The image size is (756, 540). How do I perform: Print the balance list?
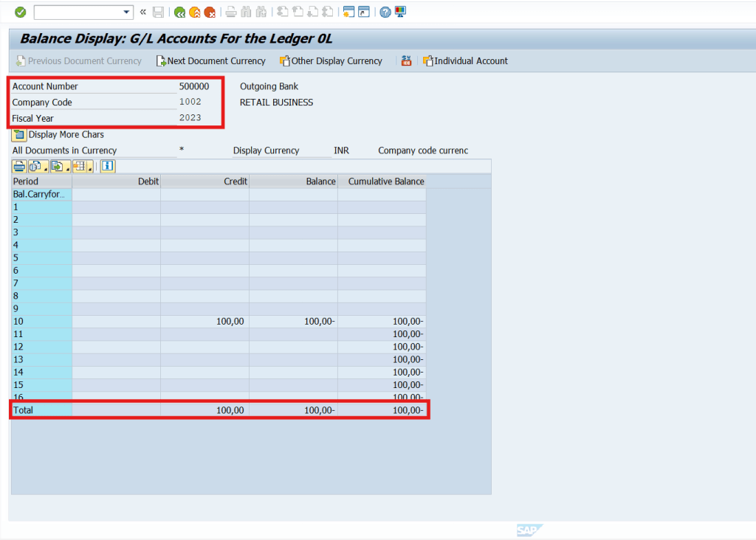click(x=18, y=166)
